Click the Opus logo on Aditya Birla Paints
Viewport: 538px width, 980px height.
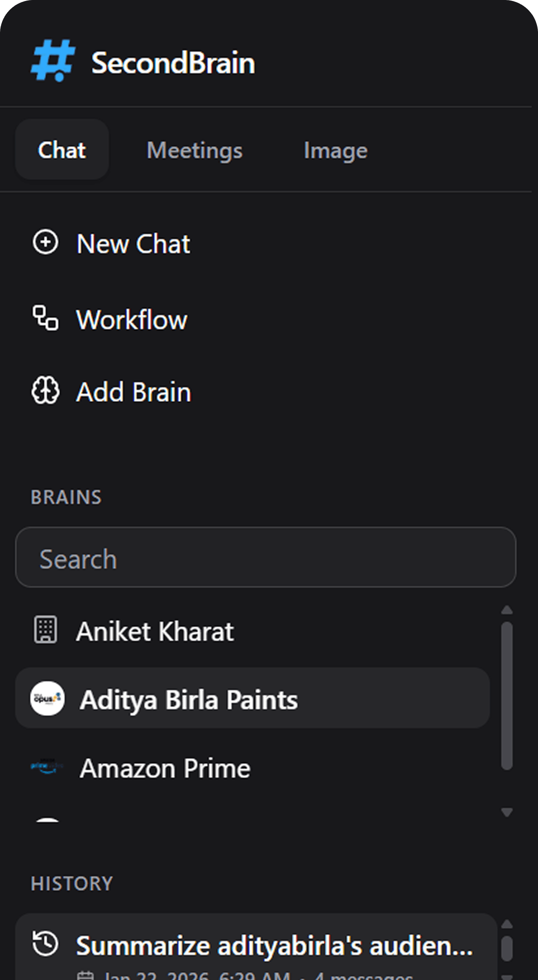pos(47,699)
